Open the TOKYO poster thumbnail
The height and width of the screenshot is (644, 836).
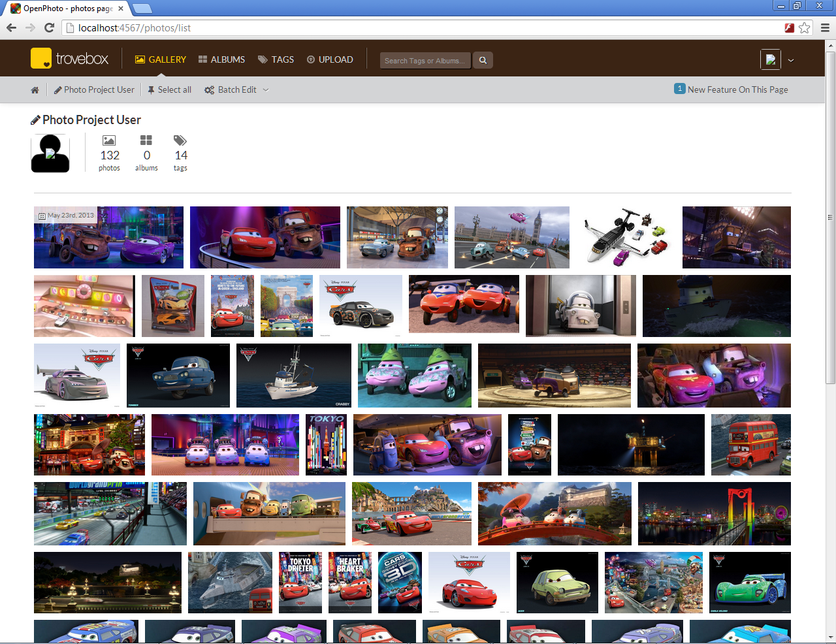(326, 445)
